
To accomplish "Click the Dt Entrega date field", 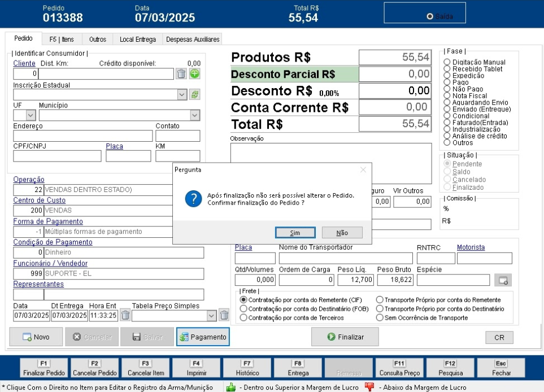I will (x=69, y=315).
